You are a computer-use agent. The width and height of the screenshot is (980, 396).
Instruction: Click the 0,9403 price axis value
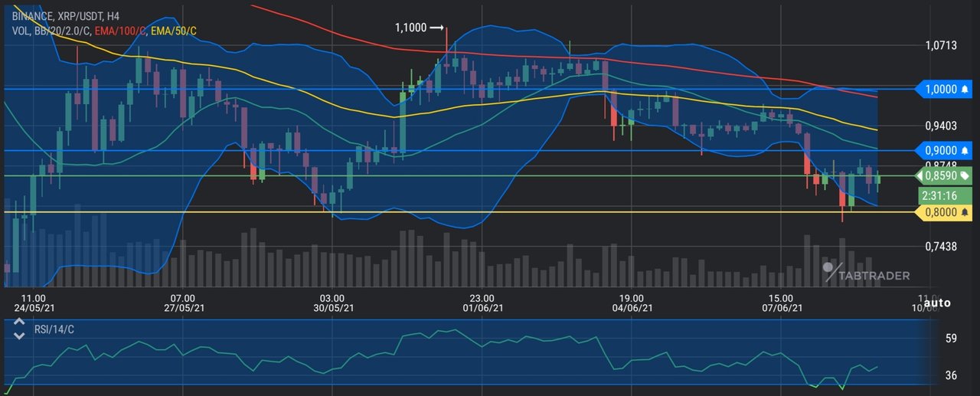pyautogui.click(x=941, y=126)
